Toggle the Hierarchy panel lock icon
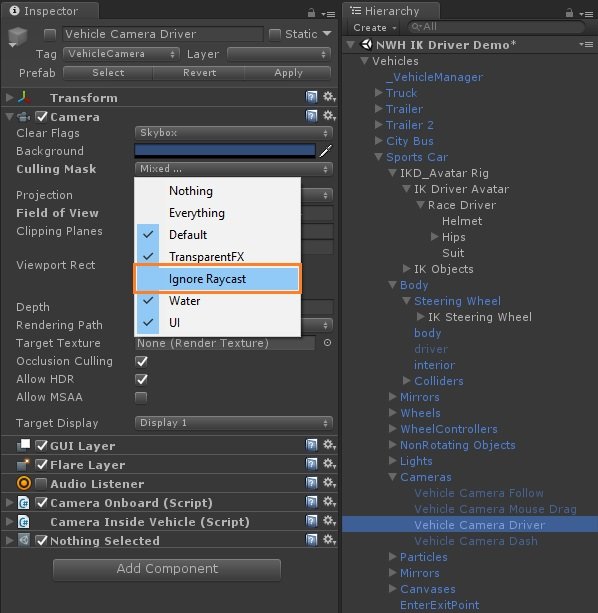The width and height of the screenshot is (598, 613). click(x=569, y=13)
